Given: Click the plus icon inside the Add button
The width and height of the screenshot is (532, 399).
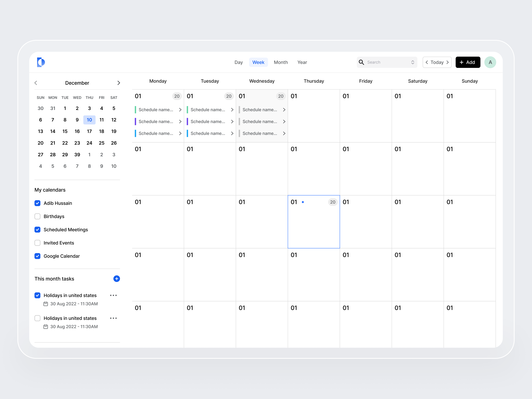Looking at the screenshot, I should pyautogui.click(x=462, y=62).
